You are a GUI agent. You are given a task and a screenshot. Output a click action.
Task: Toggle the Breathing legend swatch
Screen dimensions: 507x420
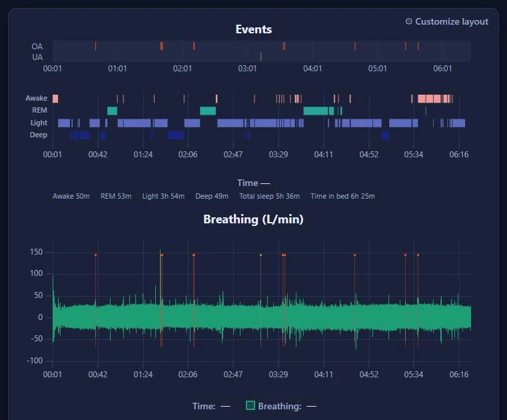click(251, 405)
